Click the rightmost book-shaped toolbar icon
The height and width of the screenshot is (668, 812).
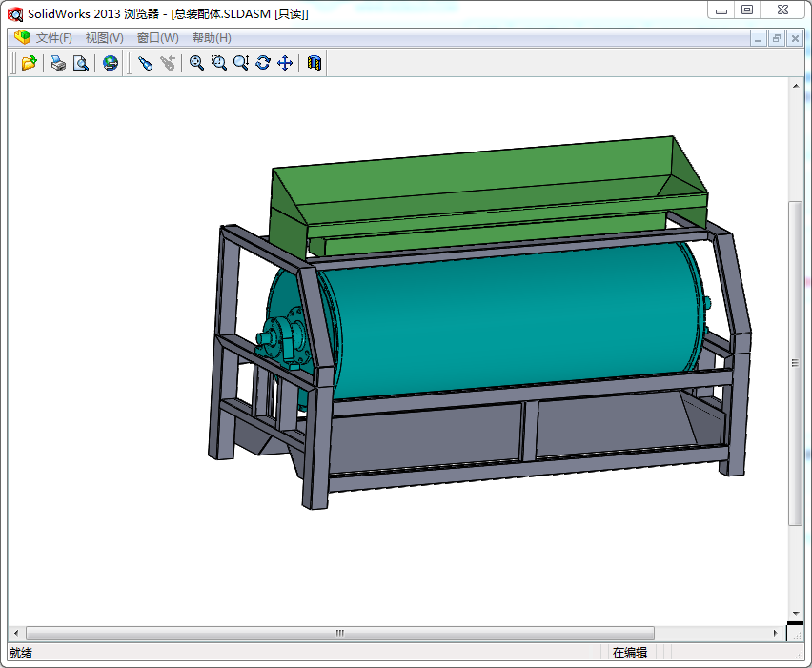point(315,62)
